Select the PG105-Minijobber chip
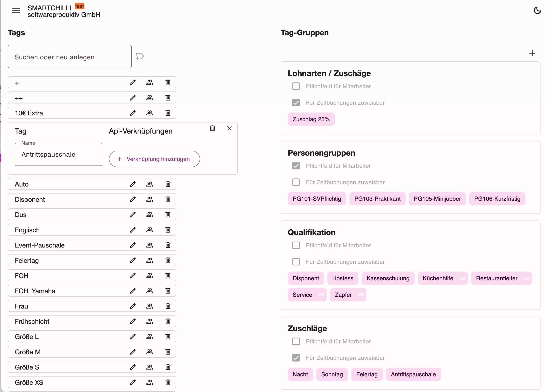Viewport: 545px width, 392px height. pos(437,199)
